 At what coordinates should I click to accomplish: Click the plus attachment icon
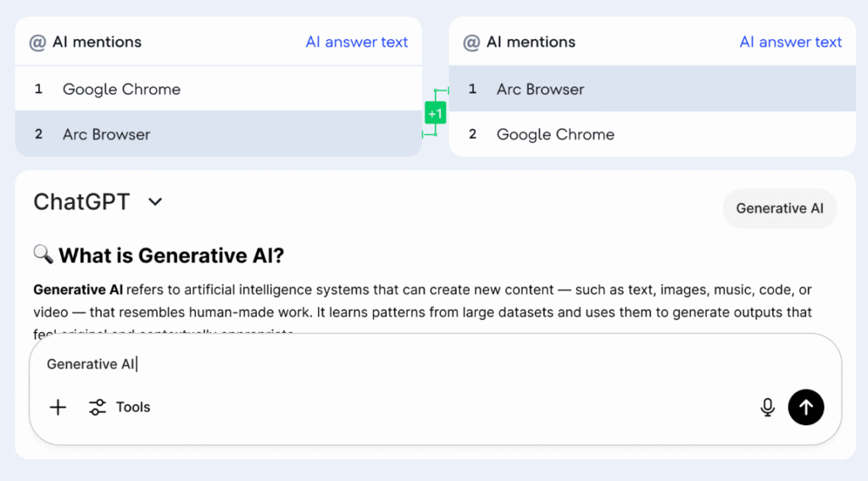click(58, 407)
